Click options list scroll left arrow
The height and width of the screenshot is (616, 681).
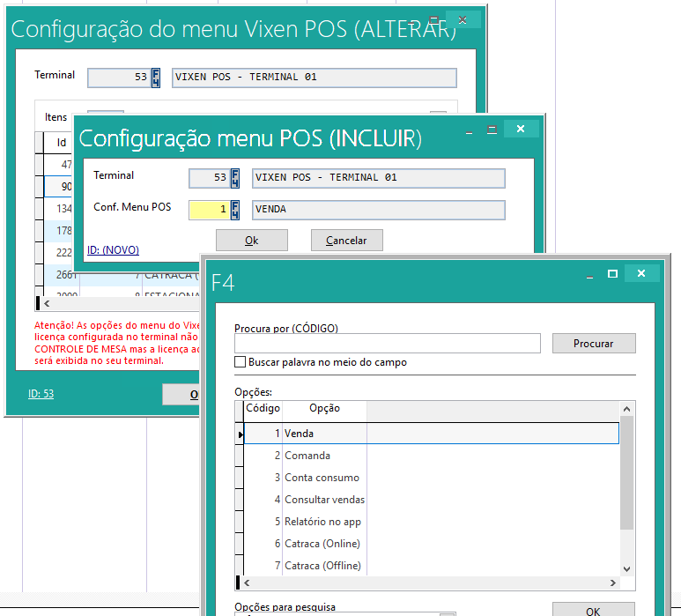click(247, 583)
